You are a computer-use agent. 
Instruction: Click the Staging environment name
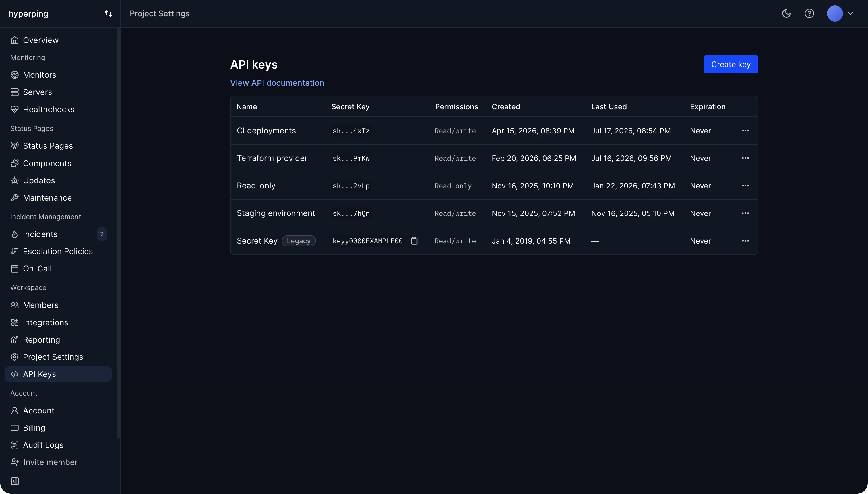(276, 213)
